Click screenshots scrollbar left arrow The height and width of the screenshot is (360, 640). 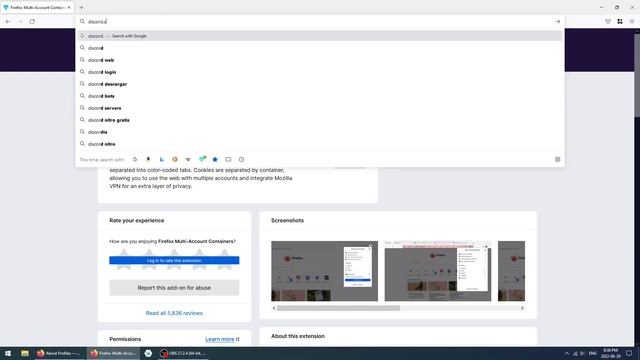(x=274, y=308)
